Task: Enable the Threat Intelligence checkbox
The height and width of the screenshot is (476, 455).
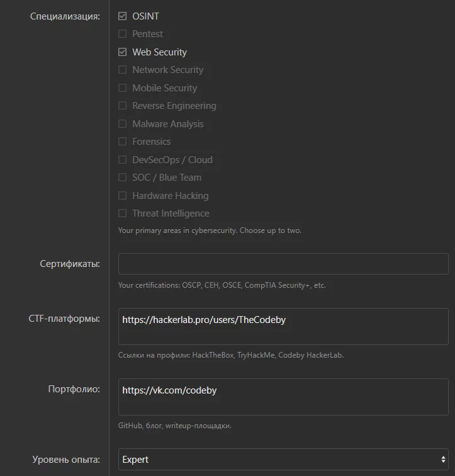Action: [123, 213]
